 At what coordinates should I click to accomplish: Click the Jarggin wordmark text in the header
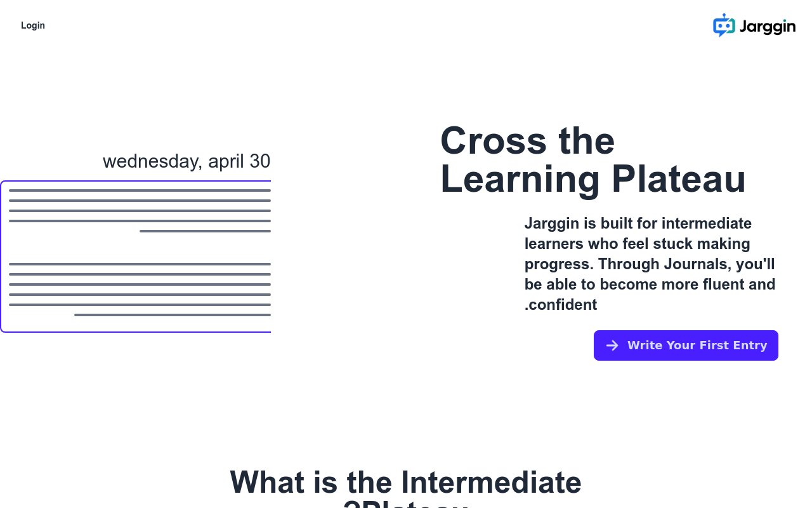(767, 27)
